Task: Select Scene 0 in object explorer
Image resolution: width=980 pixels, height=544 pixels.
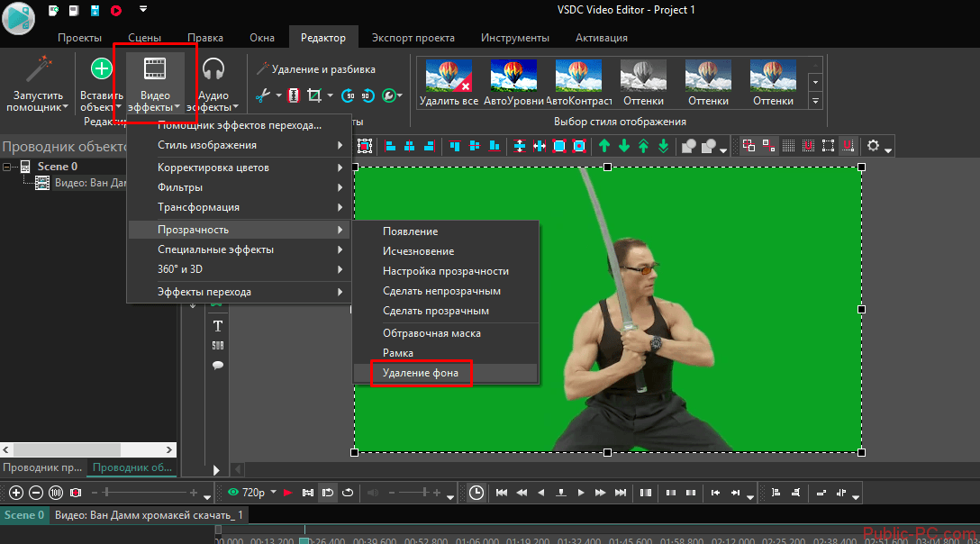Action: pyautogui.click(x=57, y=167)
